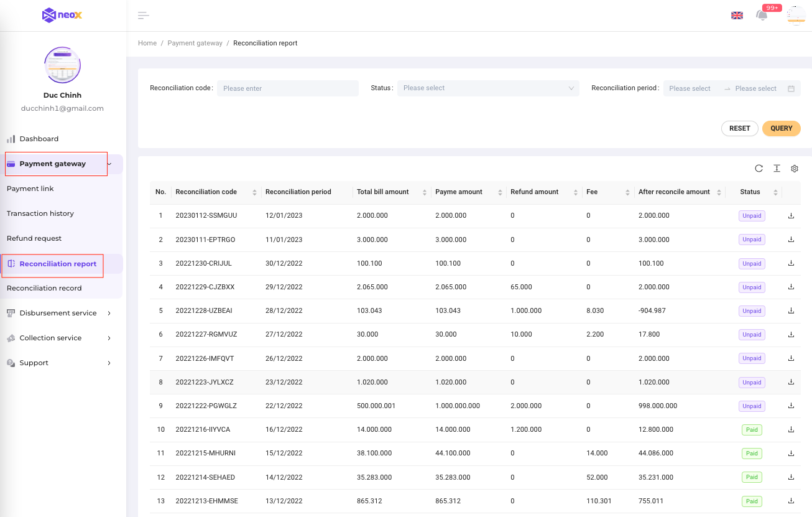Open table column settings gear icon
The height and width of the screenshot is (517, 812).
click(794, 169)
